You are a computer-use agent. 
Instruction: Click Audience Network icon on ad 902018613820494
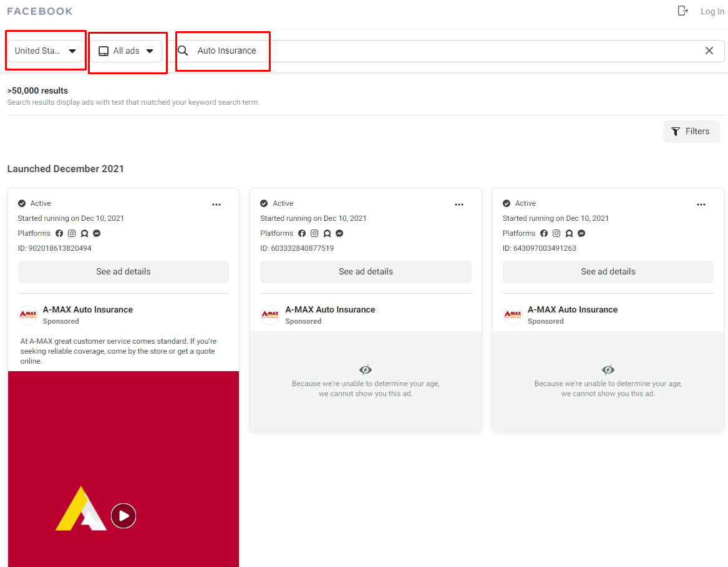pyautogui.click(x=84, y=233)
